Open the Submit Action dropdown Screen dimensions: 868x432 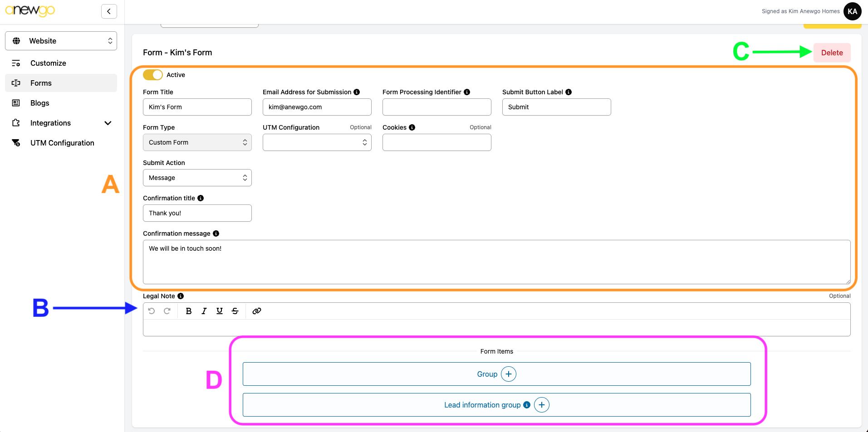click(x=197, y=178)
